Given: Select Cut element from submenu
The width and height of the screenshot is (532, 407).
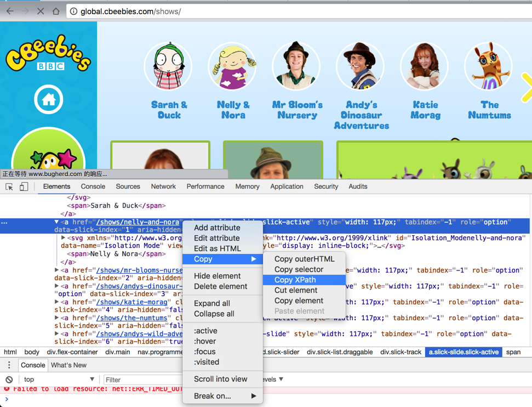Looking at the screenshot, I should tap(304, 290).
